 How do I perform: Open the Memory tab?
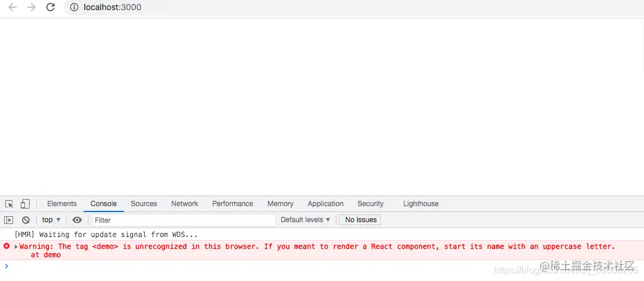point(280,204)
